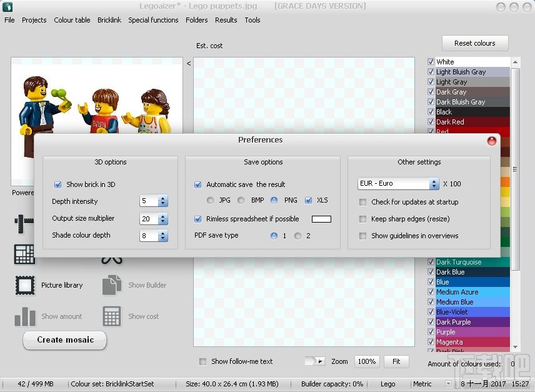Screen dimensions: 535x392
Task: Toggle Show brick in 3D checkbox
Action: pos(57,184)
